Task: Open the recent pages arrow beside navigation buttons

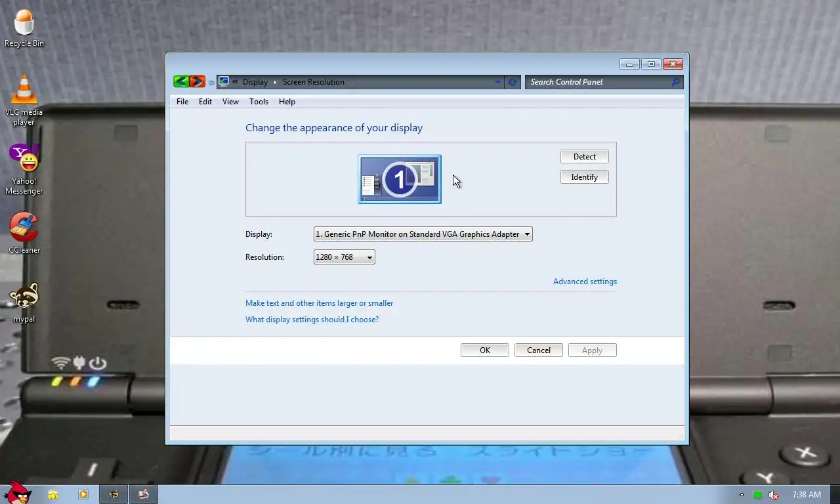Action: pyautogui.click(x=211, y=83)
